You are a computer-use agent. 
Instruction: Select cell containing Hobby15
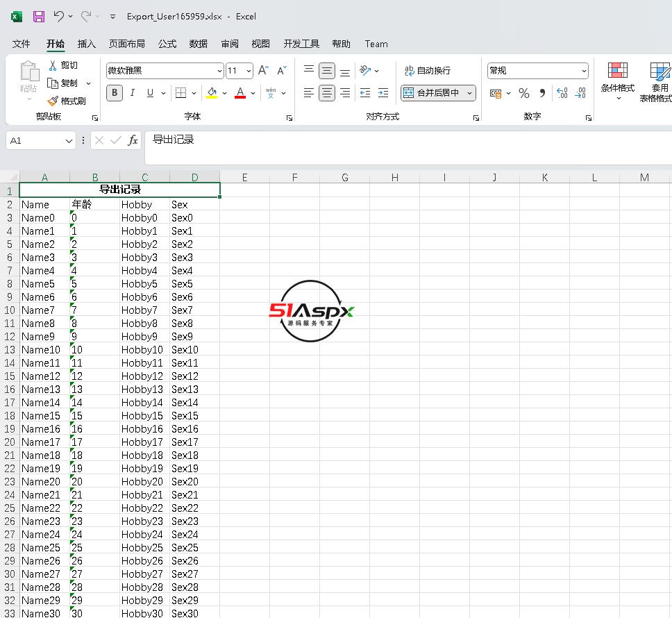click(144, 416)
